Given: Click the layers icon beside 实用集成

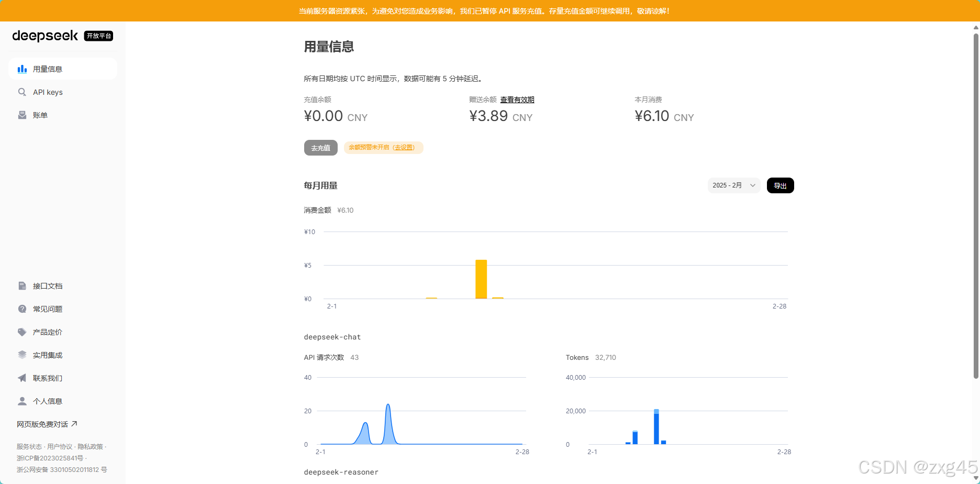Looking at the screenshot, I should click(x=22, y=355).
